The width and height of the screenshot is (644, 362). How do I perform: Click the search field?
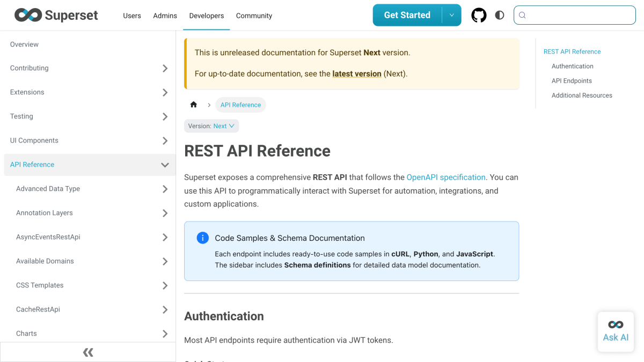coord(575,15)
